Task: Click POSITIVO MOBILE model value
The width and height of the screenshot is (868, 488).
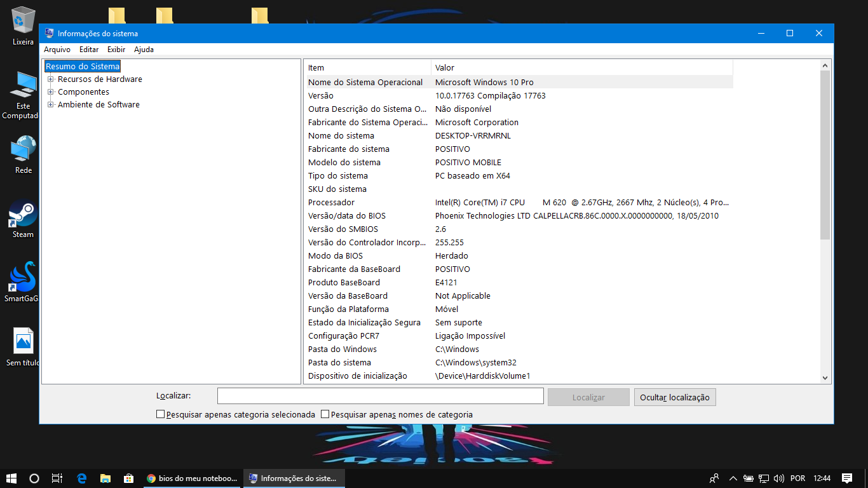Action: tap(468, 162)
